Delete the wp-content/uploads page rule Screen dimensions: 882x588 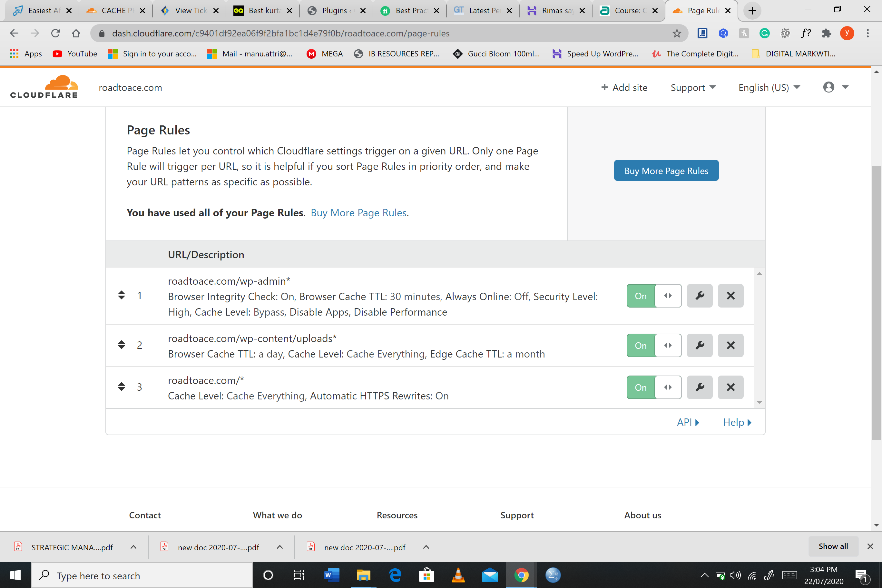(730, 345)
